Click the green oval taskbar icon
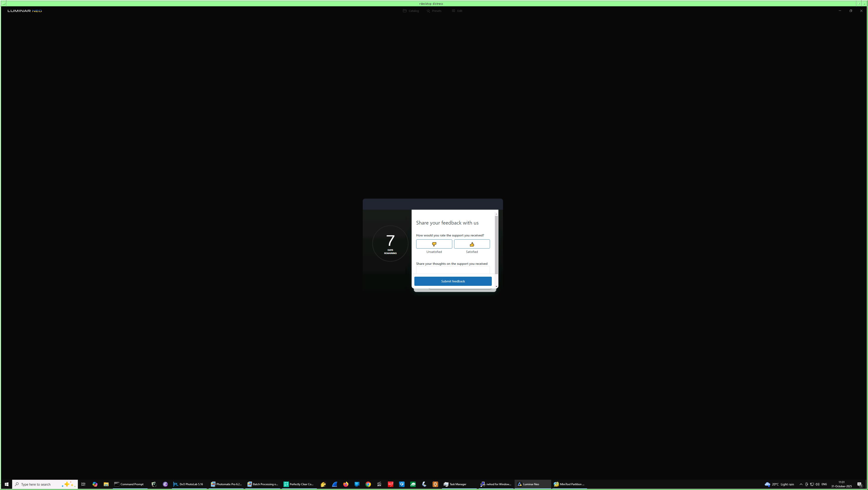Image resolution: width=868 pixels, height=490 pixels. tap(413, 484)
